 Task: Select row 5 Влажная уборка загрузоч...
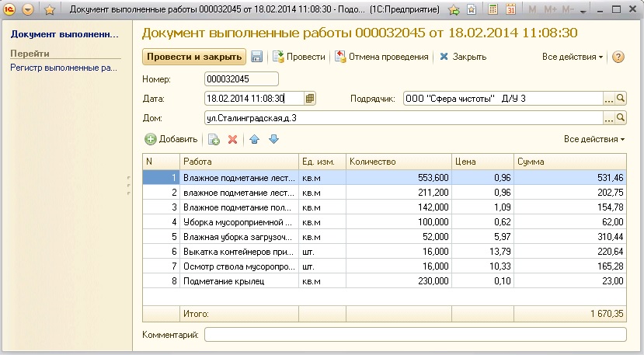point(385,237)
